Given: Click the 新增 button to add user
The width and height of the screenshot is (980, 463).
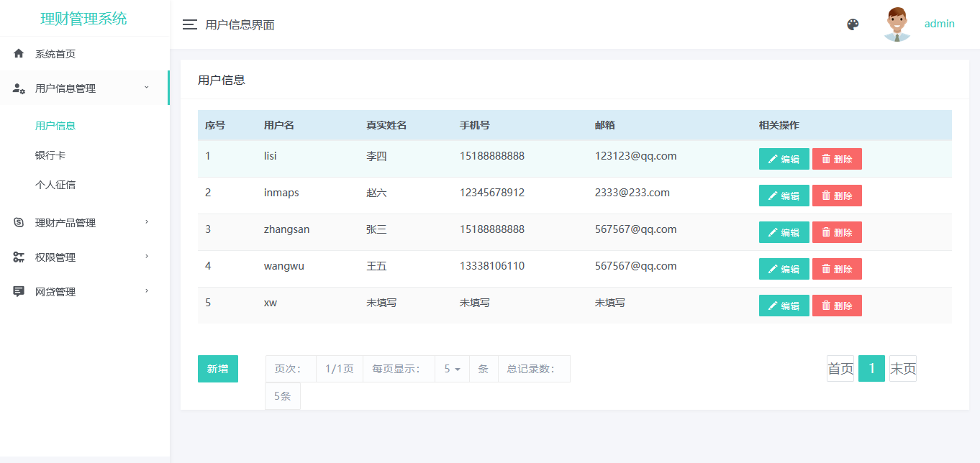Looking at the screenshot, I should [x=217, y=369].
